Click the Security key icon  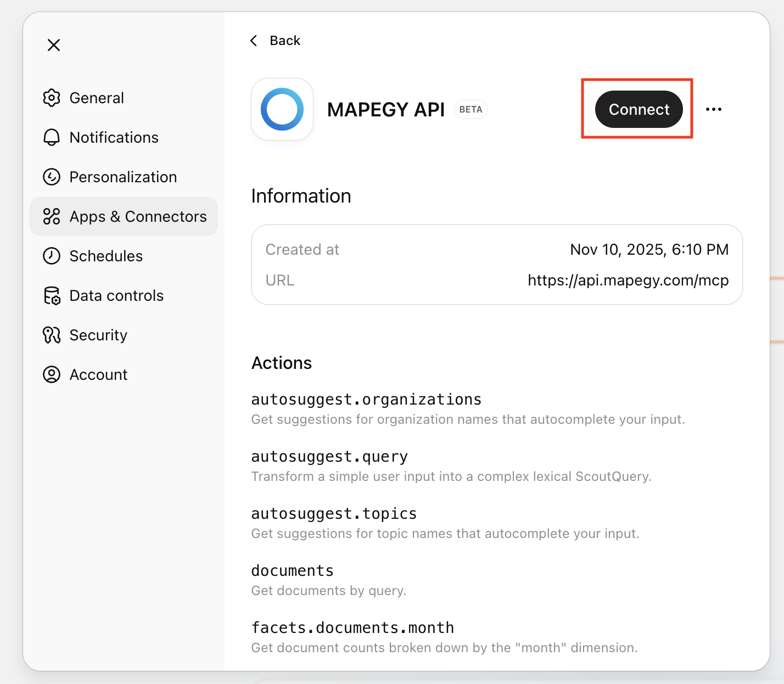52,335
